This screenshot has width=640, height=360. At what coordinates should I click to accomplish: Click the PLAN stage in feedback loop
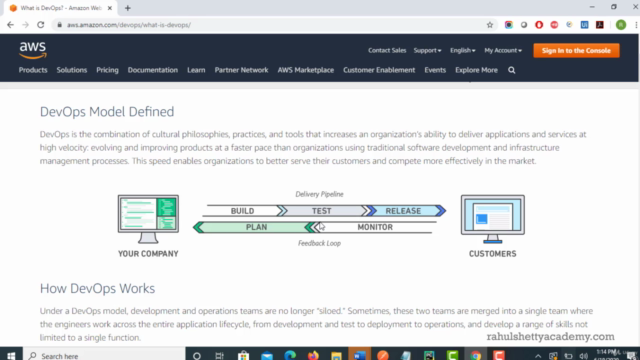coord(256,227)
